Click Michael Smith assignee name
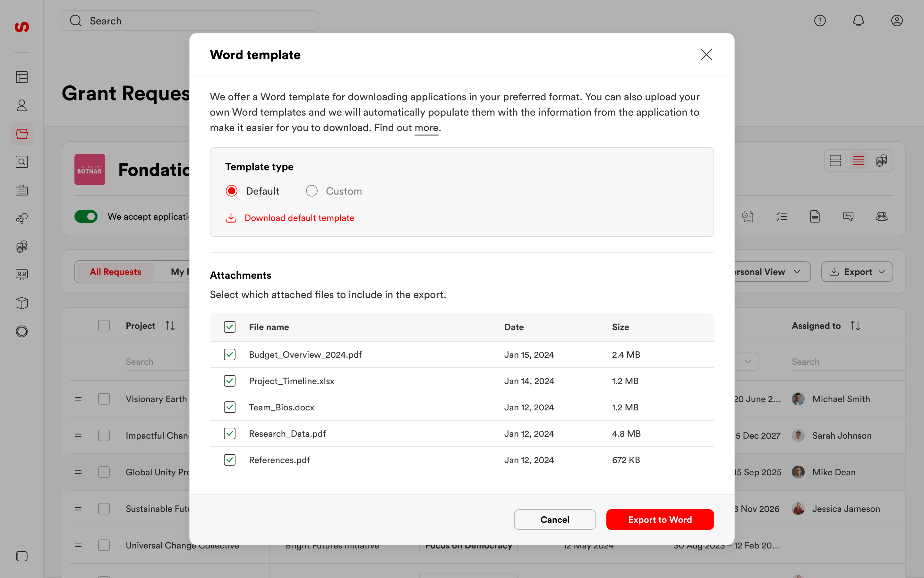Viewport: 924px width, 578px height. (x=841, y=399)
